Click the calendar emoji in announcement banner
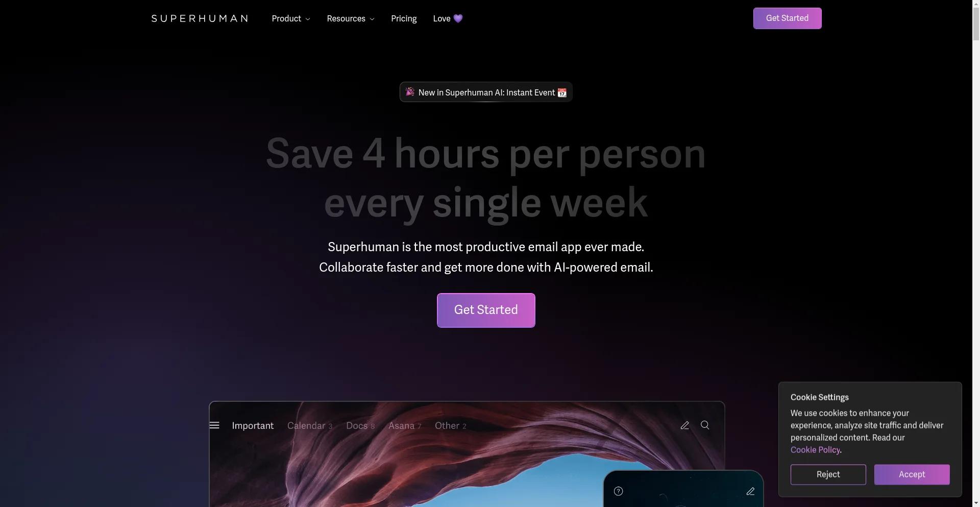This screenshot has height=507, width=980. 562,92
